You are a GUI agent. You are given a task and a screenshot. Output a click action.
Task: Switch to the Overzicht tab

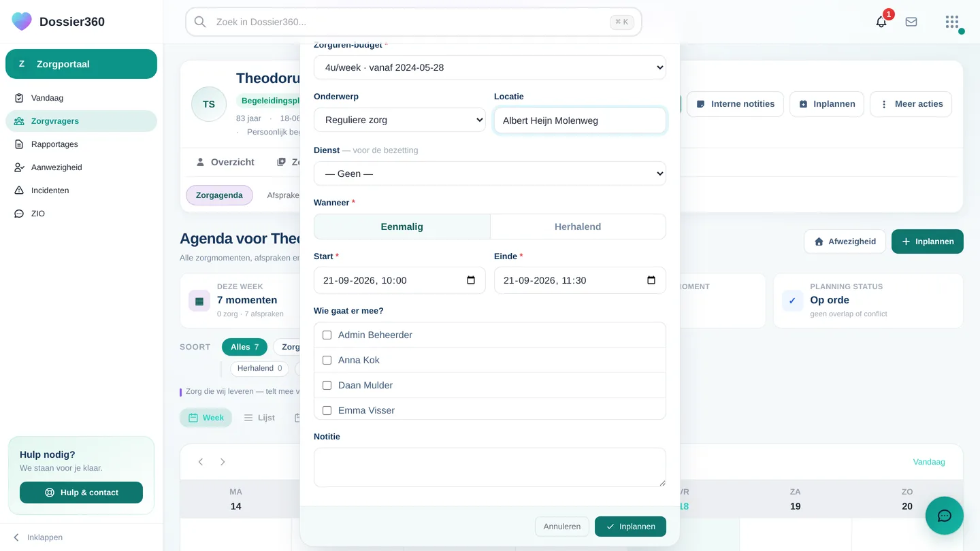[225, 162]
